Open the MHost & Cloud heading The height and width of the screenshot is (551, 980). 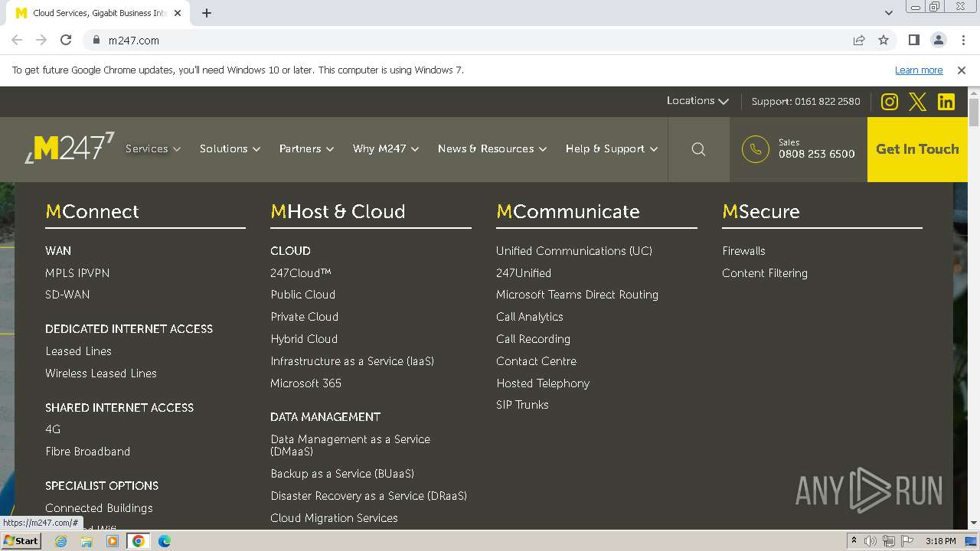tap(338, 211)
